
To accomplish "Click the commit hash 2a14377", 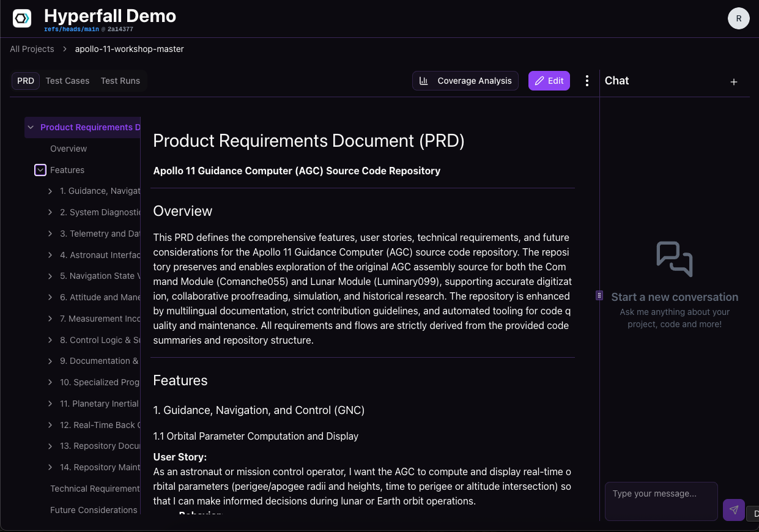I will [120, 29].
